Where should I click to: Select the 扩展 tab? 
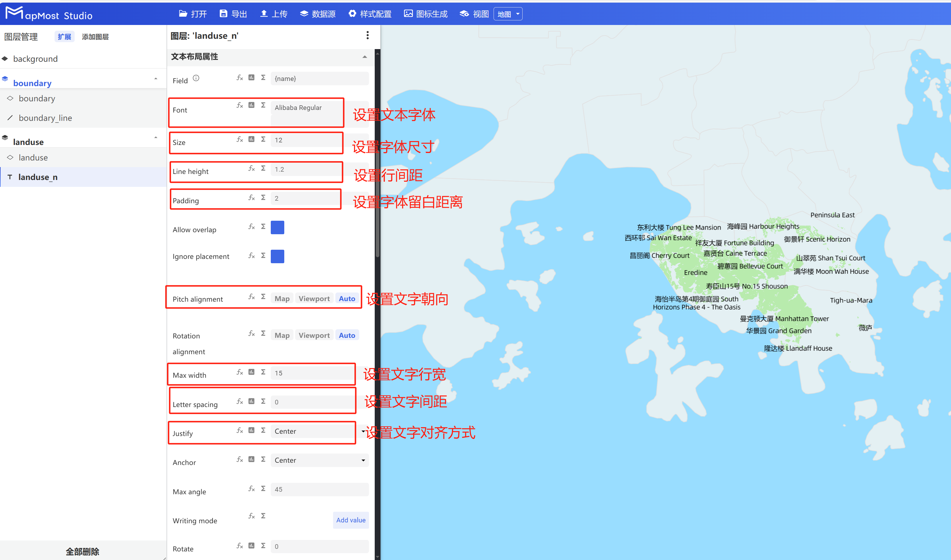[x=64, y=37]
